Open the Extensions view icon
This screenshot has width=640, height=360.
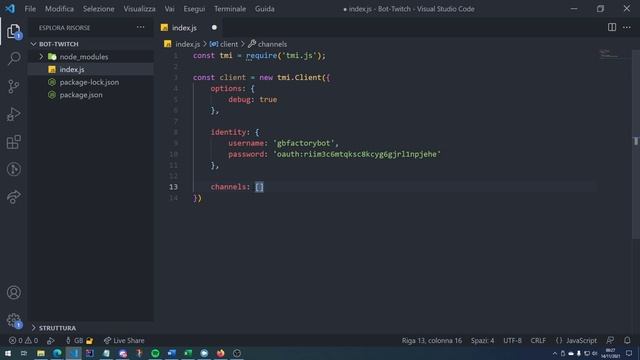(13, 142)
